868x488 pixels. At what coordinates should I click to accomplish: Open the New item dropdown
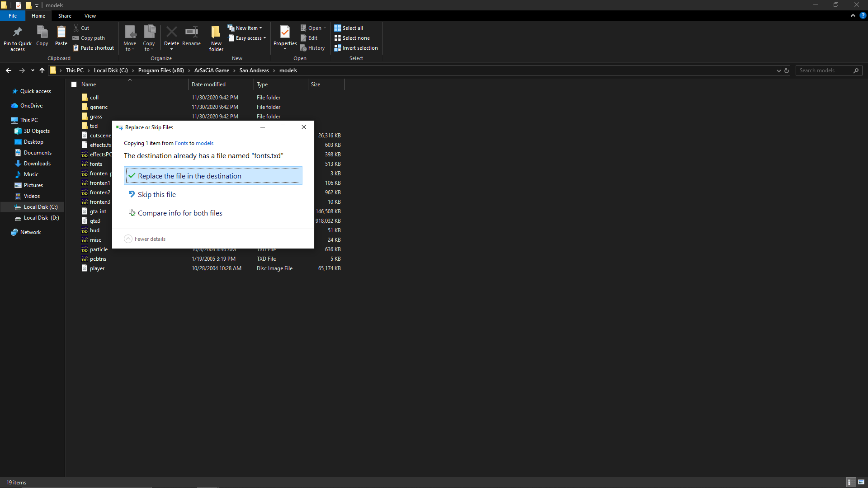click(x=245, y=28)
